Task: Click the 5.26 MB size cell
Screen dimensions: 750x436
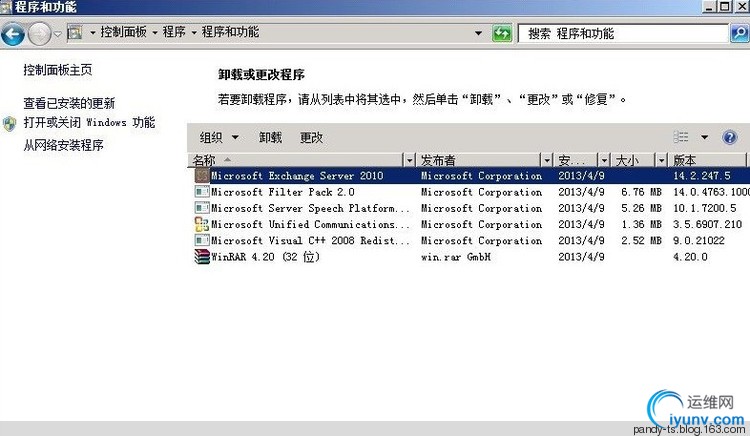Action: tap(641, 208)
